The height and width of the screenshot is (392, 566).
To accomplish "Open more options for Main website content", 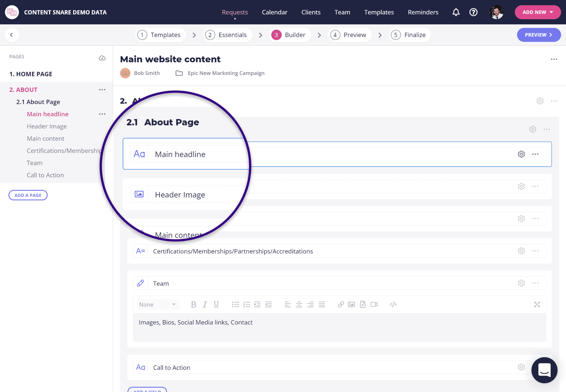I will click(x=554, y=59).
